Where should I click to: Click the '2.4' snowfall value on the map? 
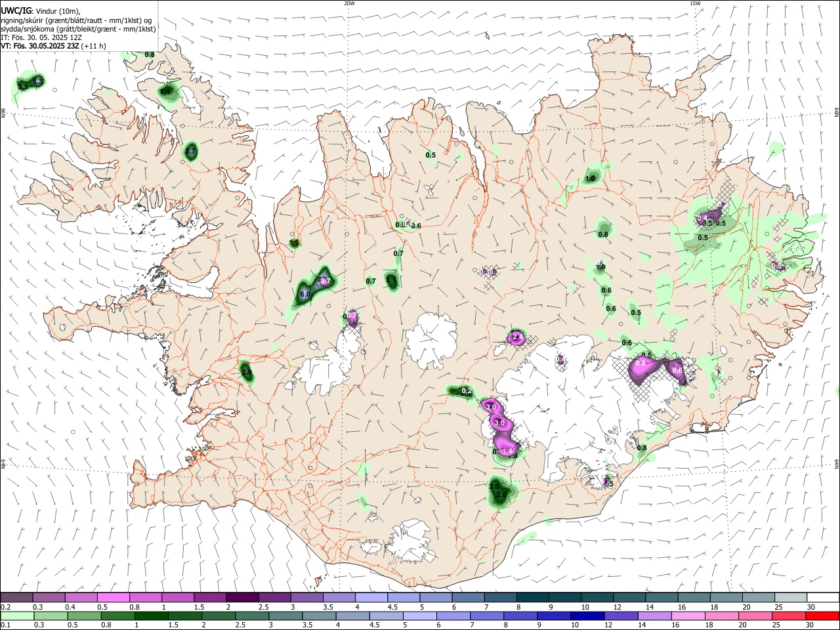(x=516, y=337)
